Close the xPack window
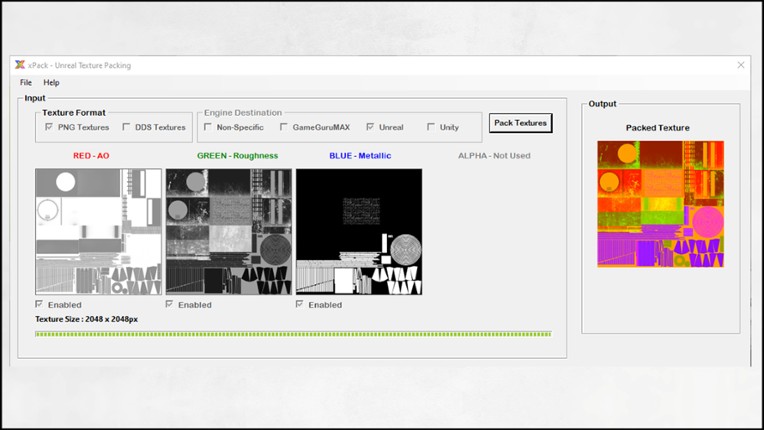The height and width of the screenshot is (430, 764). 740,65
